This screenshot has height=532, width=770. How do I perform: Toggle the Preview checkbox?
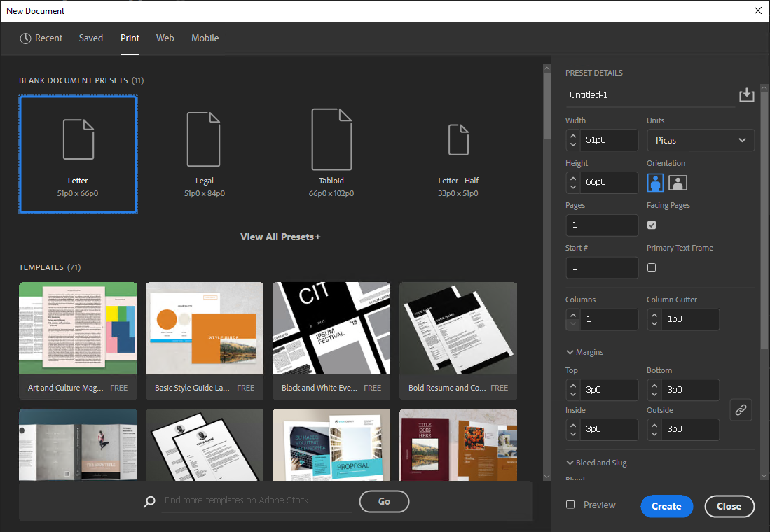[x=570, y=505]
